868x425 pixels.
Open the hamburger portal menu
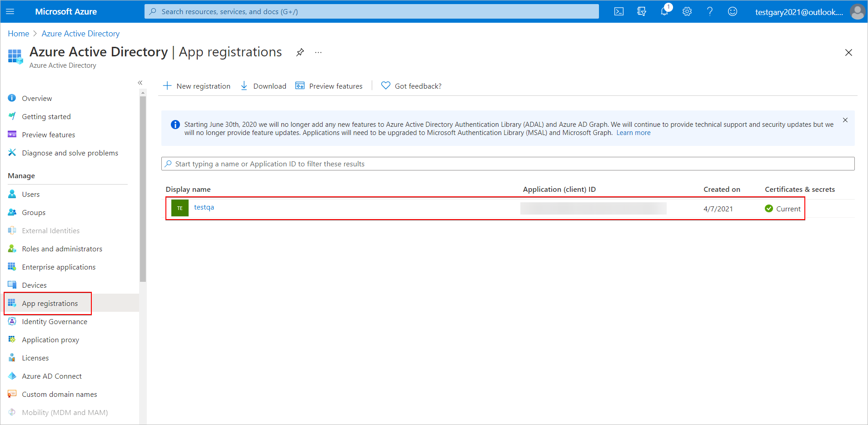(x=10, y=12)
